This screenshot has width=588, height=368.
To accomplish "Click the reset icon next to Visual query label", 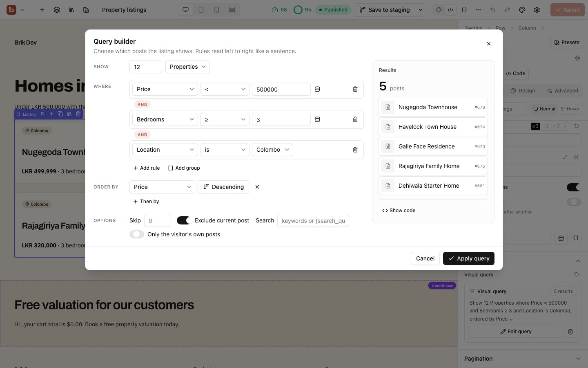I will 577,274.
